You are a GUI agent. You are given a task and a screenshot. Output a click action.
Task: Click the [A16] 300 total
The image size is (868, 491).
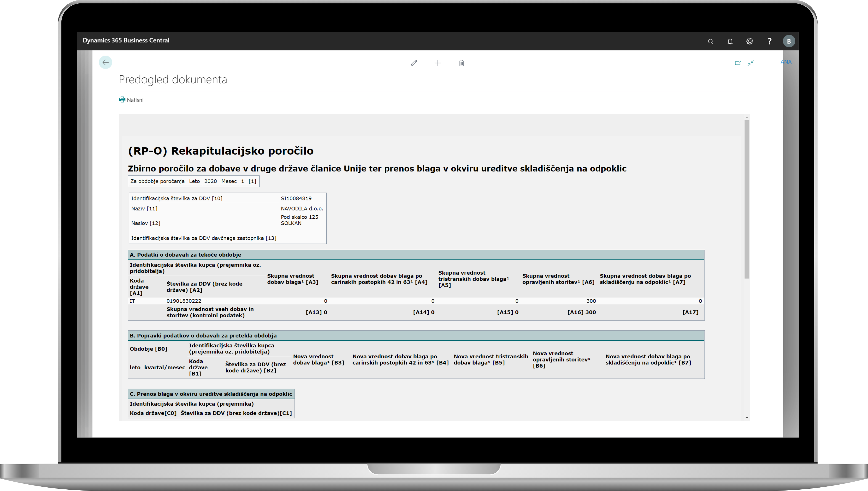(582, 312)
